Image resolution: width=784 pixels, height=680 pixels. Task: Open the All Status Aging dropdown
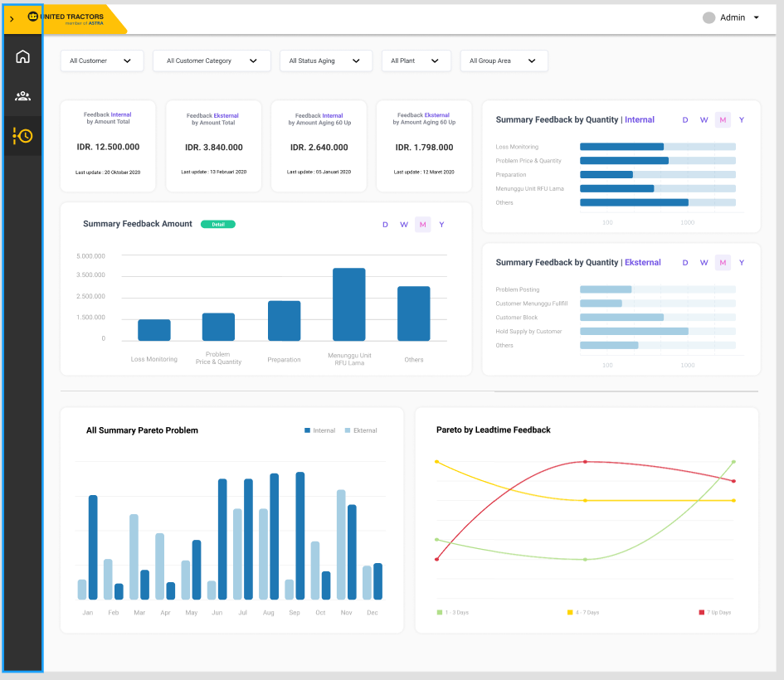(326, 61)
